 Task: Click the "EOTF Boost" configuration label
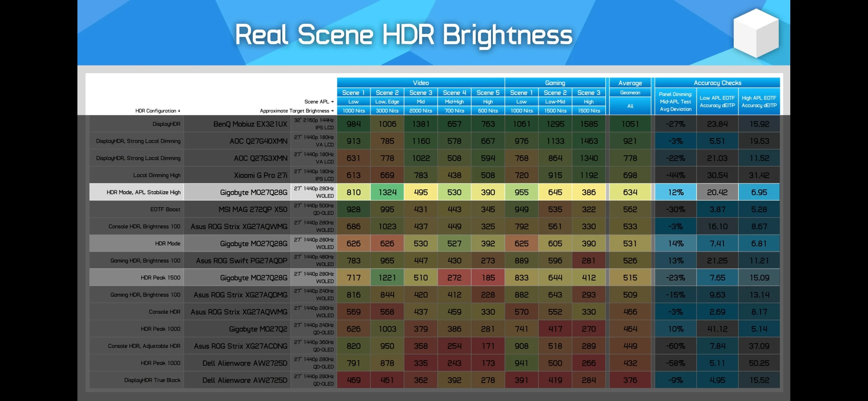tap(165, 210)
